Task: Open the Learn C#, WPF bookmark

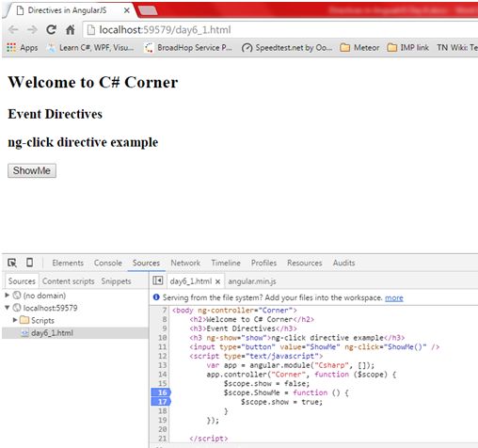Action: (90, 48)
